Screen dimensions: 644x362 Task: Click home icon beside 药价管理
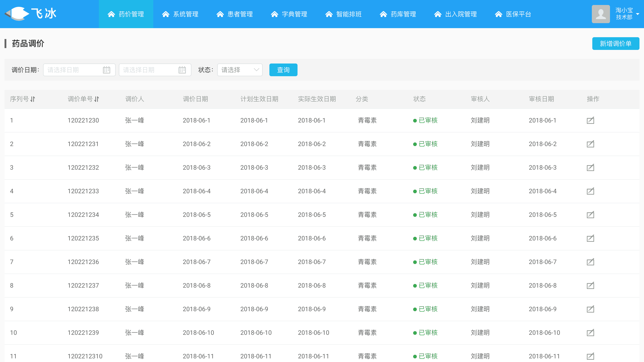[111, 14]
